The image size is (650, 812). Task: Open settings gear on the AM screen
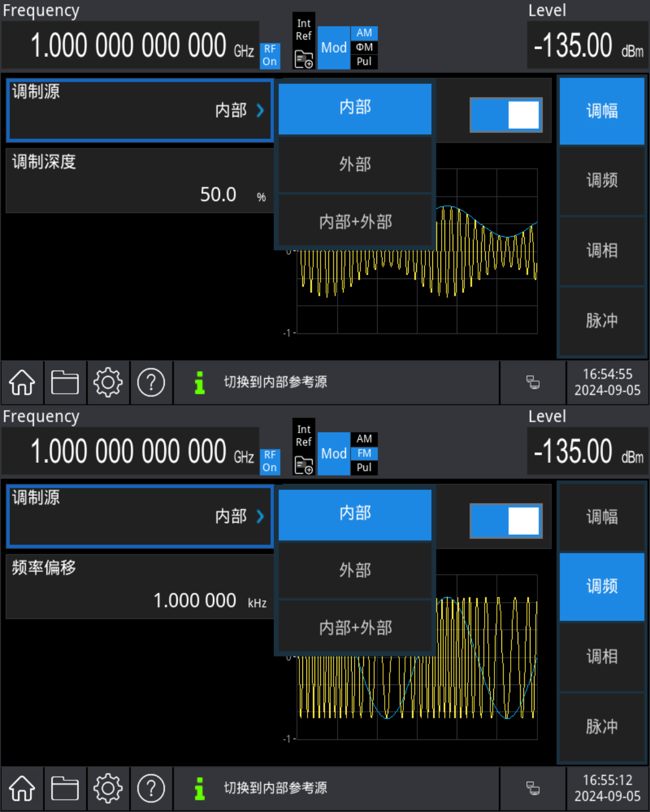[108, 383]
